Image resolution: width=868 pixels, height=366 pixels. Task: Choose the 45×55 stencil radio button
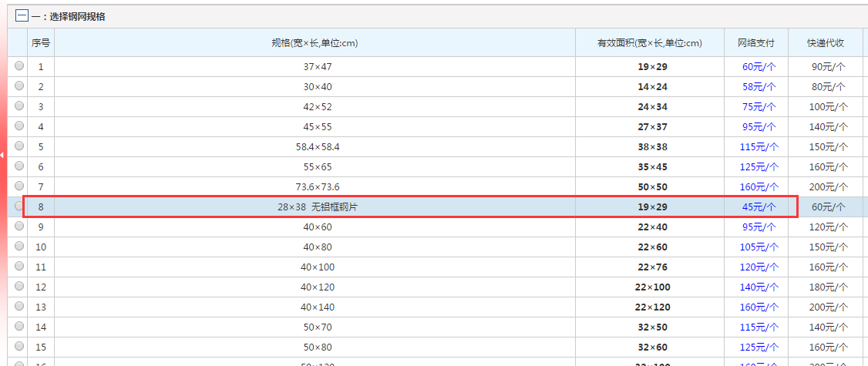[x=19, y=126]
